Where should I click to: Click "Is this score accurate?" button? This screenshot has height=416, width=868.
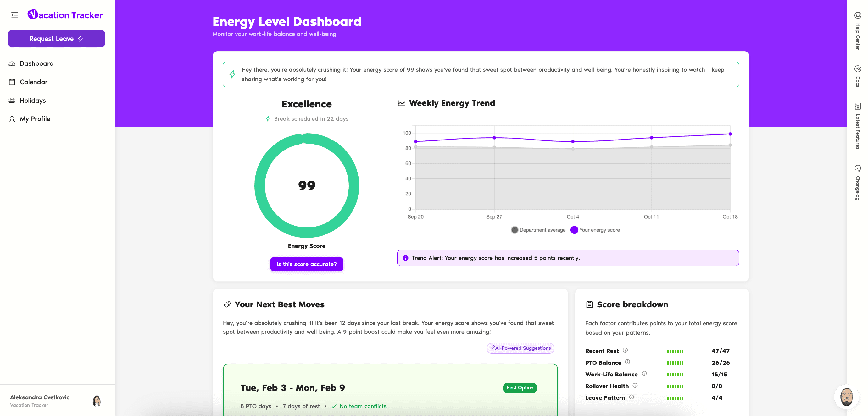pos(306,264)
